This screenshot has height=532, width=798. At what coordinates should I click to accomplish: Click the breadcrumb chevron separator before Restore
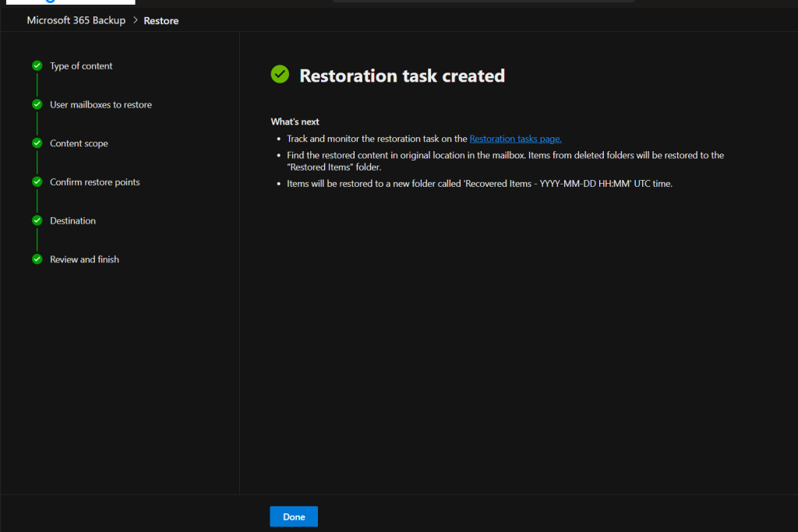coord(135,20)
